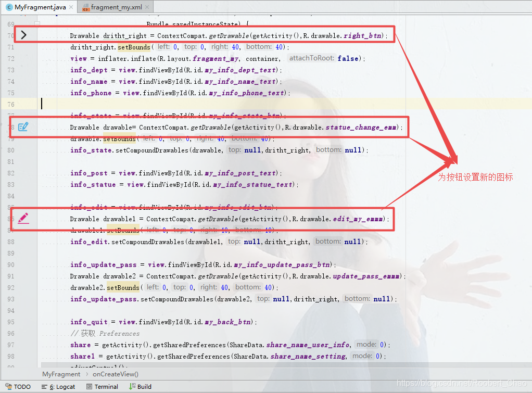Click the my_back_btn id reference
This screenshot has height=393, width=532.
pyautogui.click(x=228, y=322)
